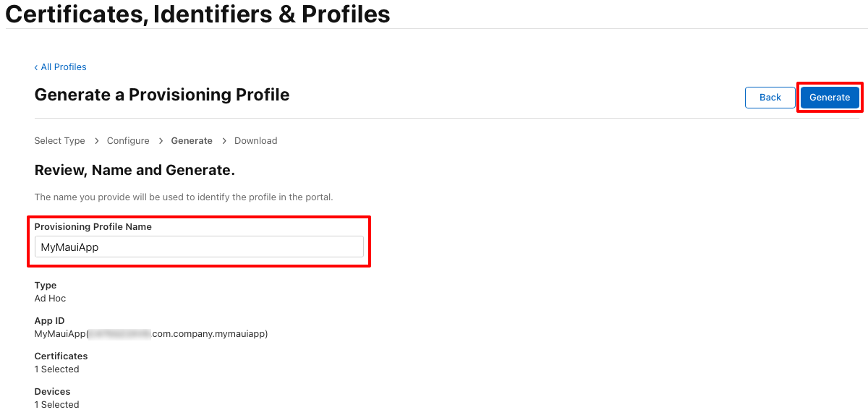
Task: Select the Generate breadcrumb step
Action: pyautogui.click(x=192, y=141)
